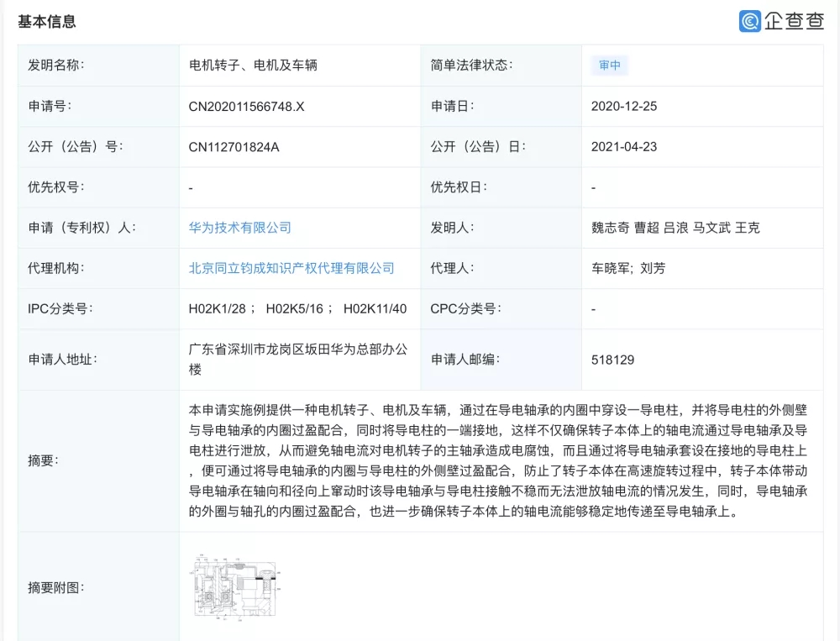Click the application date 2020-12-25
The width and height of the screenshot is (840, 641).
pyautogui.click(x=624, y=106)
